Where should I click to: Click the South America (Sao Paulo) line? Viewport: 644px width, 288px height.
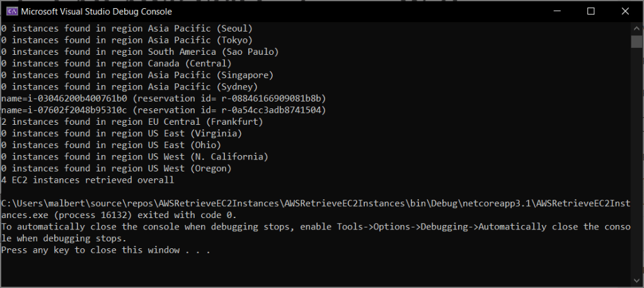click(x=139, y=52)
